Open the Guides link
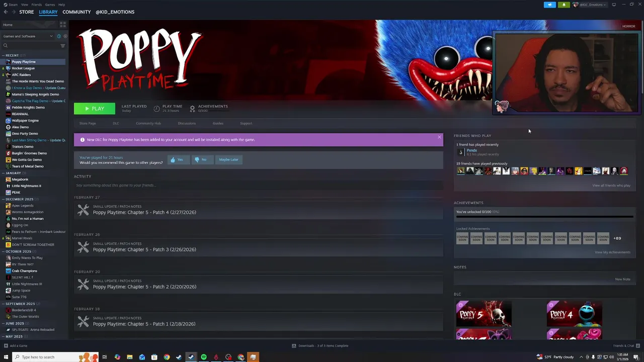 [x=218, y=123]
